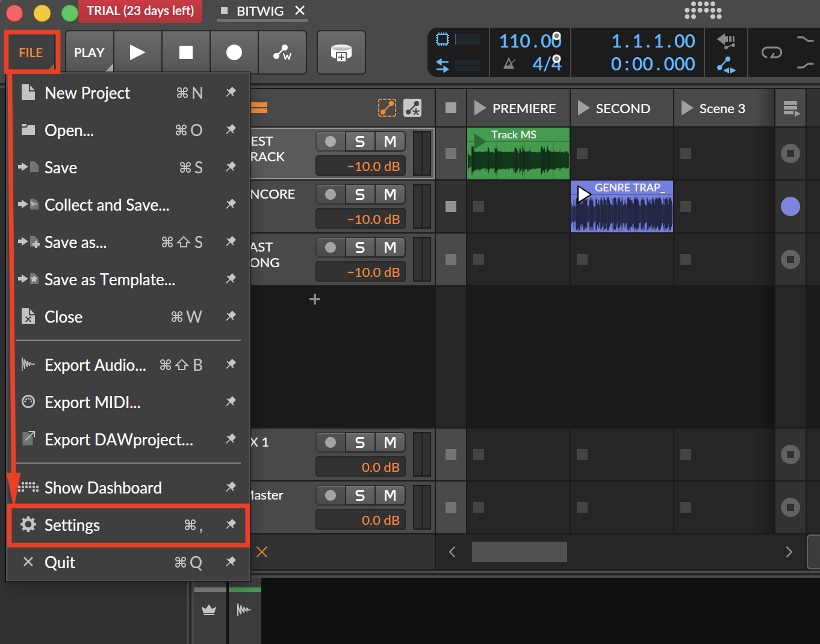Solo the Master track
Viewport: 820px width, 644px height.
coord(360,495)
